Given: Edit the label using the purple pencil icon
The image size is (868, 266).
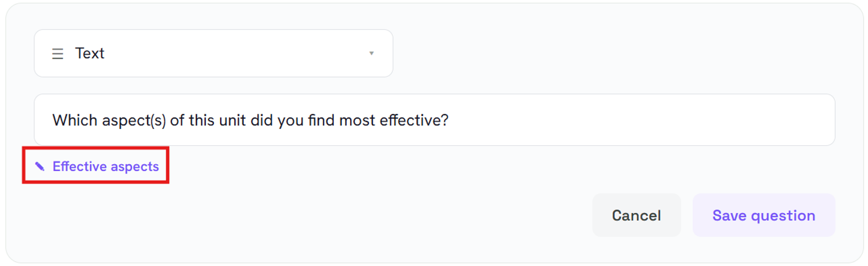Looking at the screenshot, I should 40,166.
